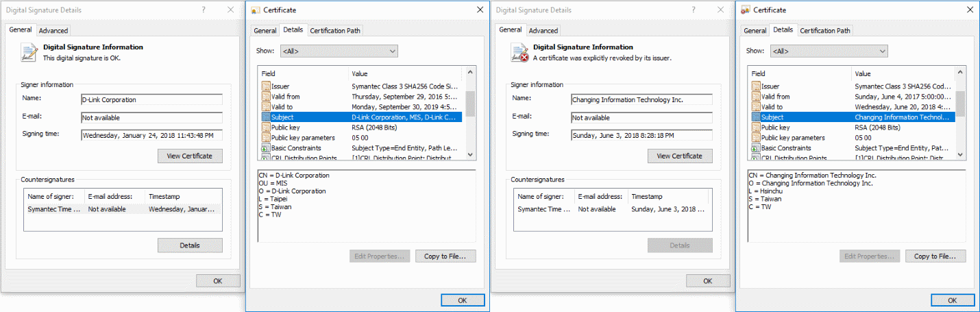Click Valid to icon in D-Link certificate

266,107
